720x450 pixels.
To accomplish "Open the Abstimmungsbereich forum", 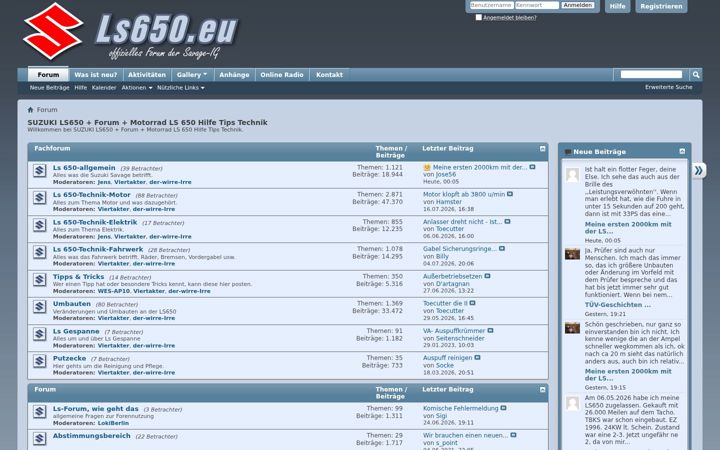I will click(91, 436).
